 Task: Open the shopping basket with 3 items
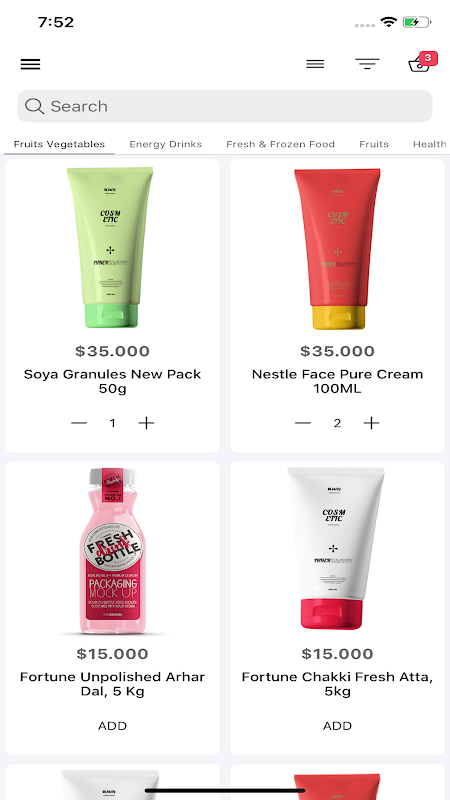pos(421,63)
